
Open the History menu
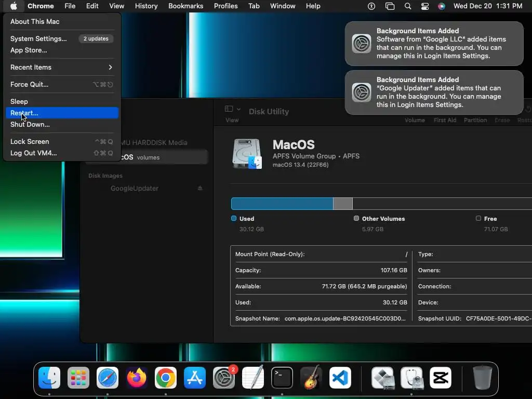click(146, 6)
